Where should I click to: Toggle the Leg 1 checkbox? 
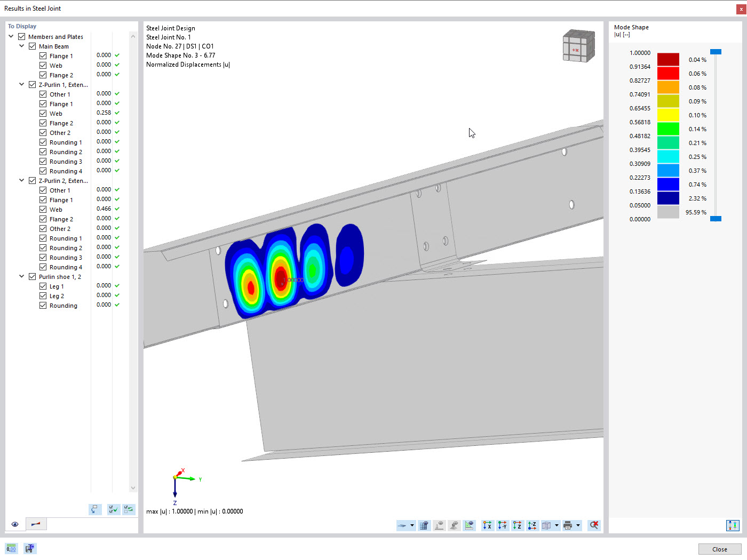coord(43,286)
